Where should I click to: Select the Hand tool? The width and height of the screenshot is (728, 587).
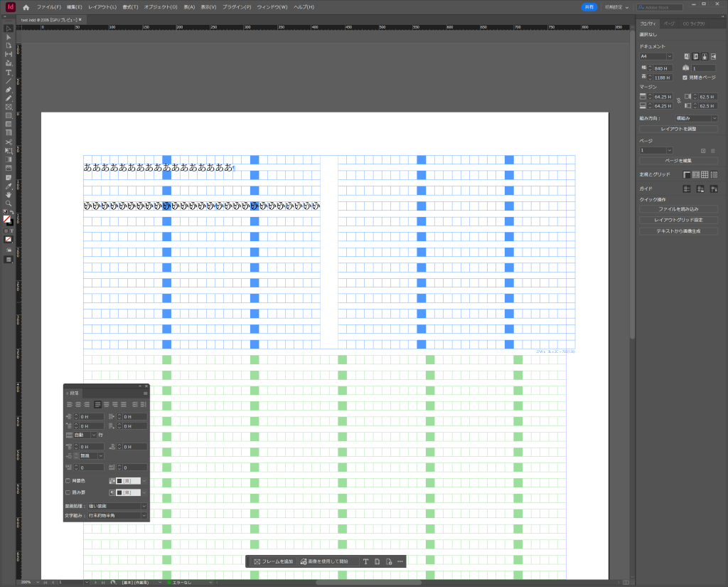[x=9, y=194]
